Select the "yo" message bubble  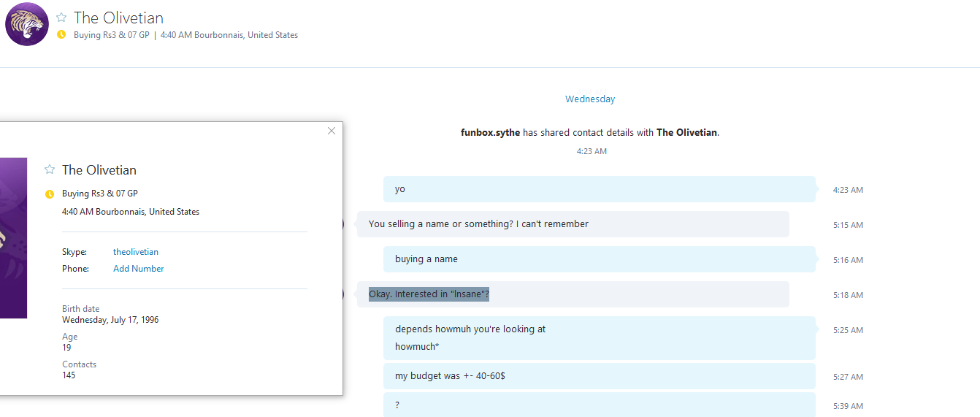(x=599, y=189)
